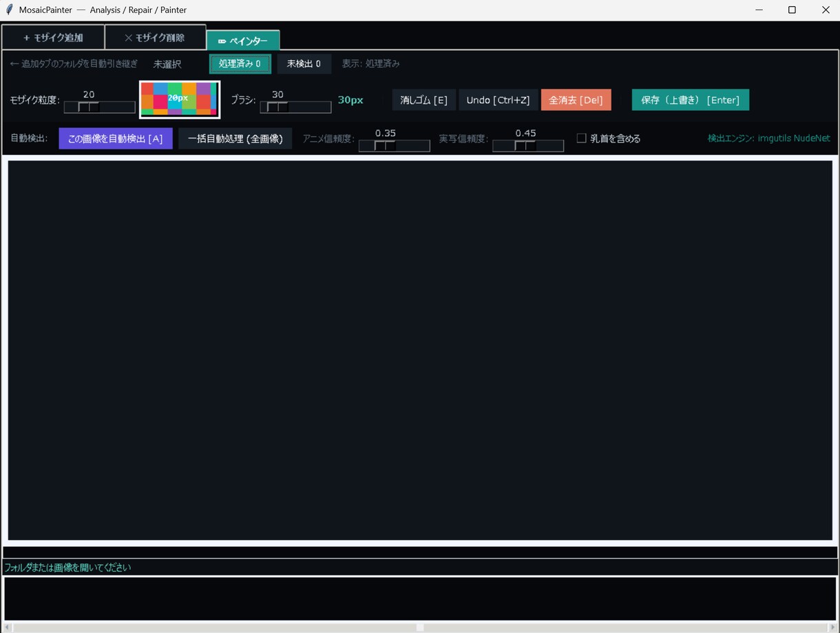Click the モザイク粒度: label
The image size is (840, 633).
[35, 100]
